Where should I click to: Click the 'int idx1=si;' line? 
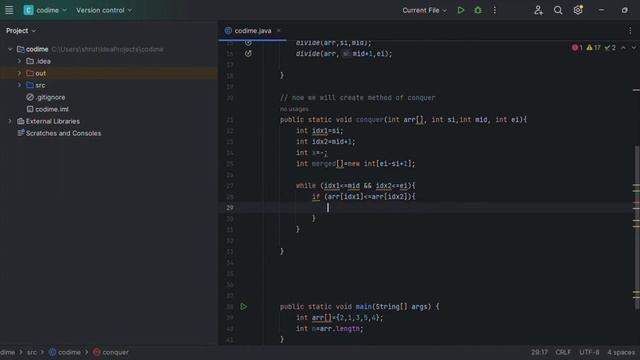320,131
